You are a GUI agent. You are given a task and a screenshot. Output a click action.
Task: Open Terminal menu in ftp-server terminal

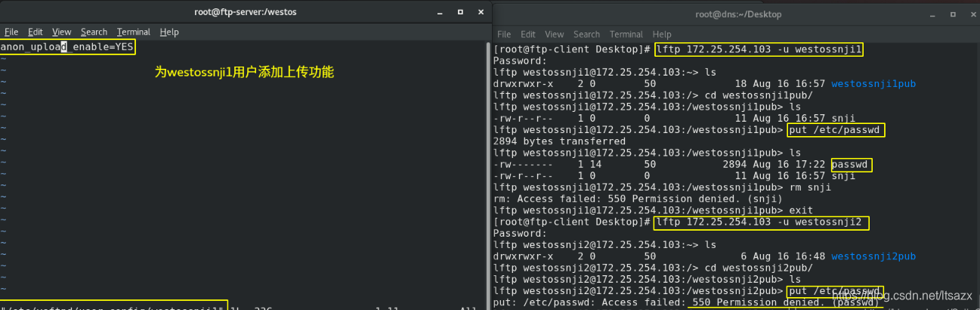coord(134,32)
